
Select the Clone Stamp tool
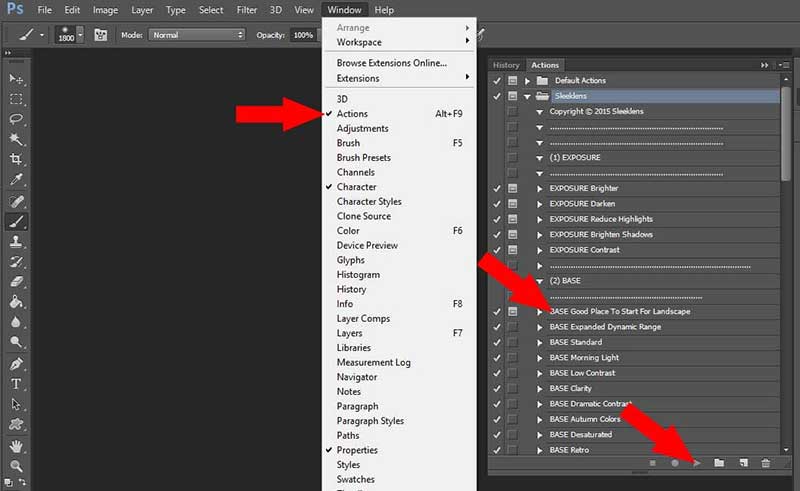pos(16,241)
